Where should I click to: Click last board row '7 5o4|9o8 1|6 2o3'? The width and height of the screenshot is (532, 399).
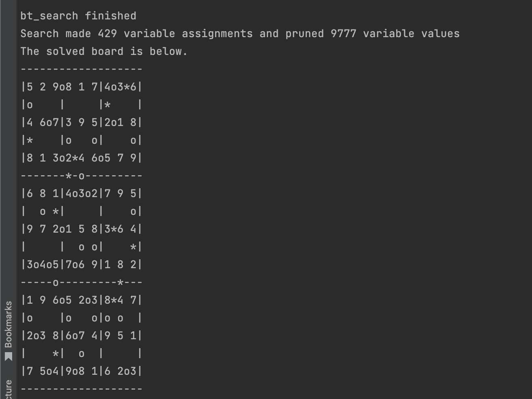point(81,371)
